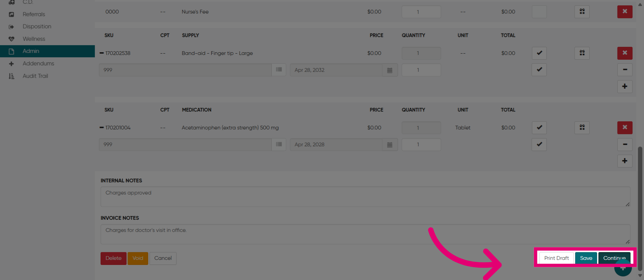
Task: Delete the Acetaminophen medication item
Action: point(625,128)
